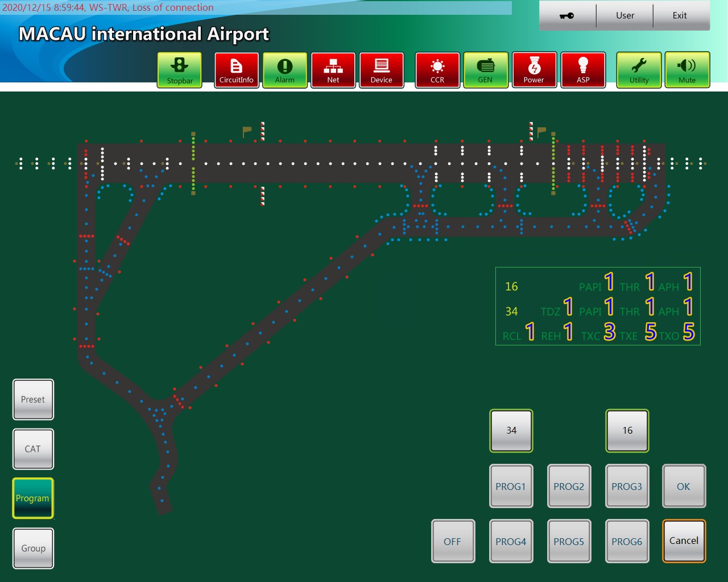Switch to Preset mode

tap(33, 400)
